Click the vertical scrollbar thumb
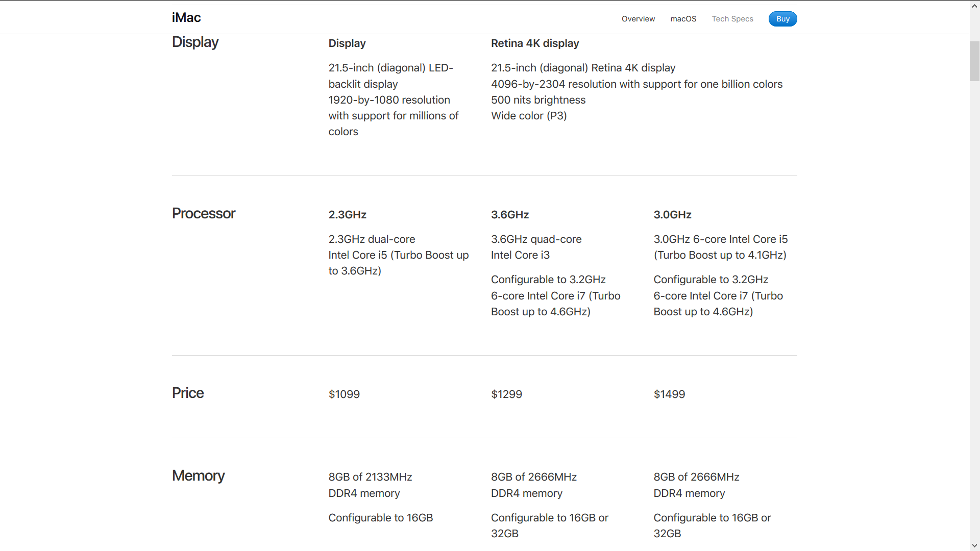 [x=974, y=61]
